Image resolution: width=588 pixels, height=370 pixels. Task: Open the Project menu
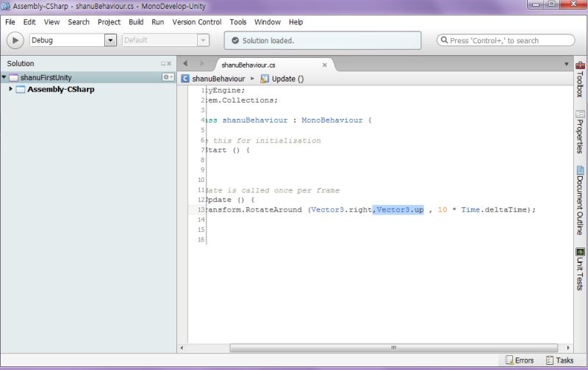click(109, 22)
